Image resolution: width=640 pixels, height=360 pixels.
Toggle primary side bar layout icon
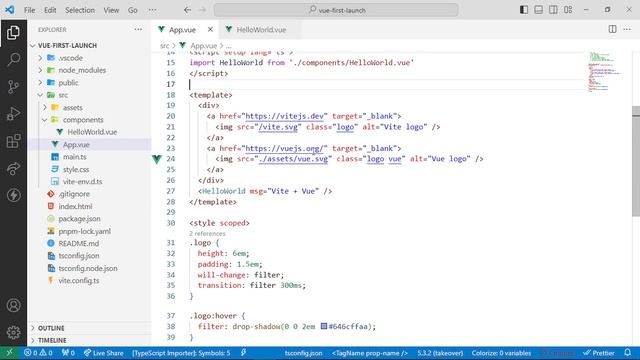(x=524, y=10)
